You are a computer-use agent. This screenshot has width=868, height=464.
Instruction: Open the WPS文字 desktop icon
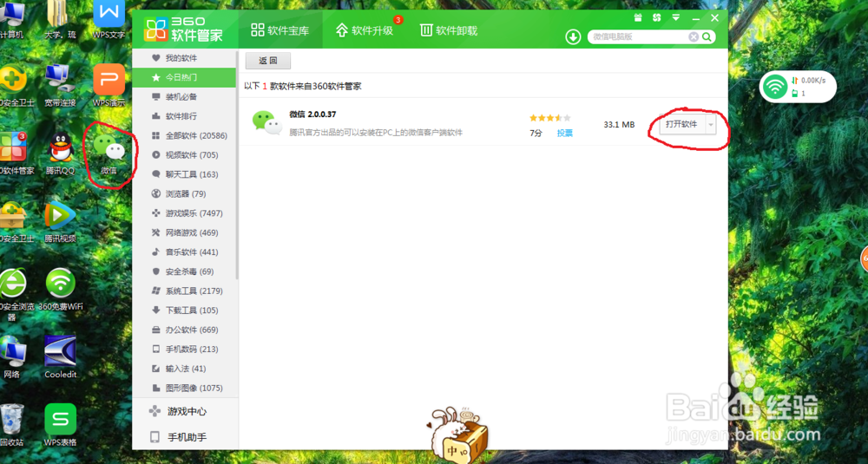click(x=109, y=19)
